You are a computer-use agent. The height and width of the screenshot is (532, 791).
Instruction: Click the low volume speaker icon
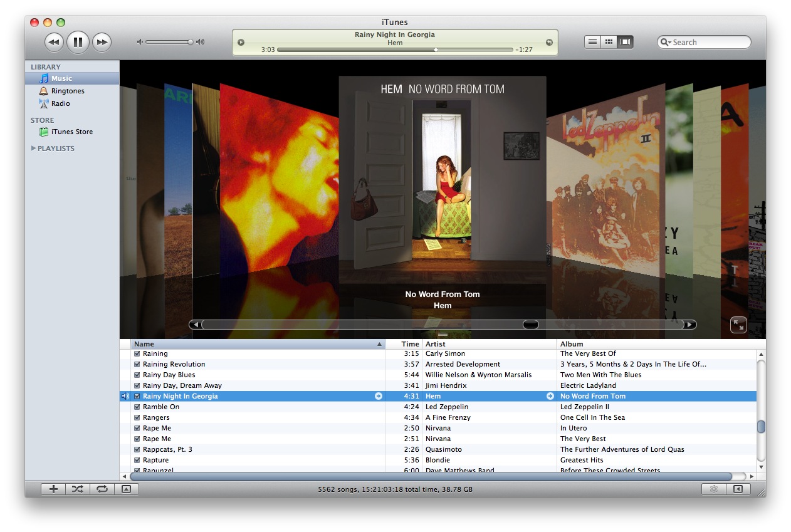140,42
